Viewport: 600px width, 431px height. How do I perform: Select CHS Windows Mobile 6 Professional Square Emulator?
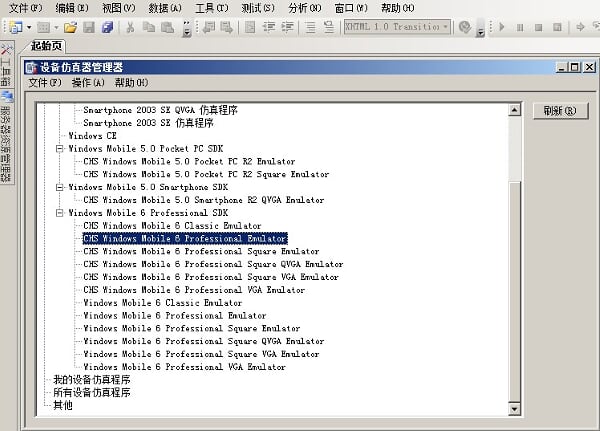pos(201,251)
